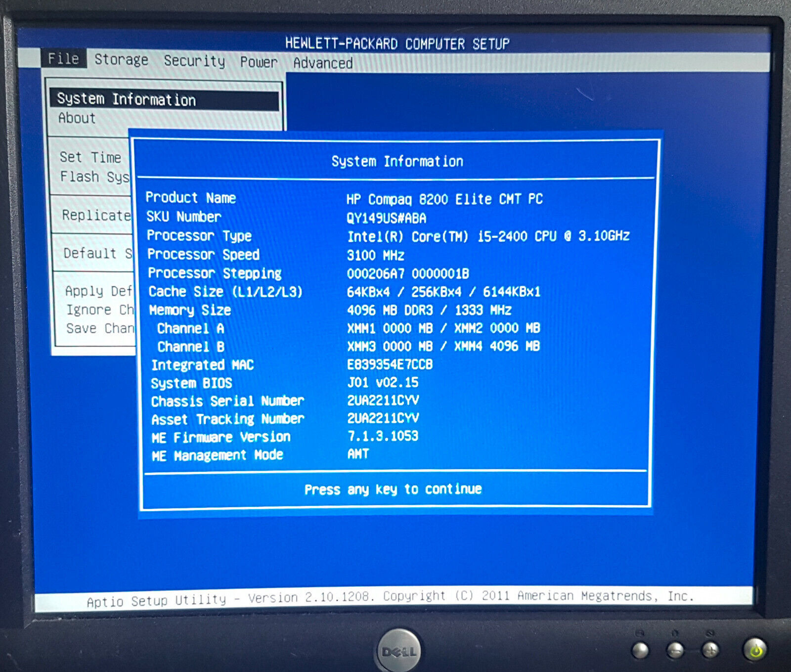Select System Information menu entry
791x672 pixels.
click(x=164, y=100)
